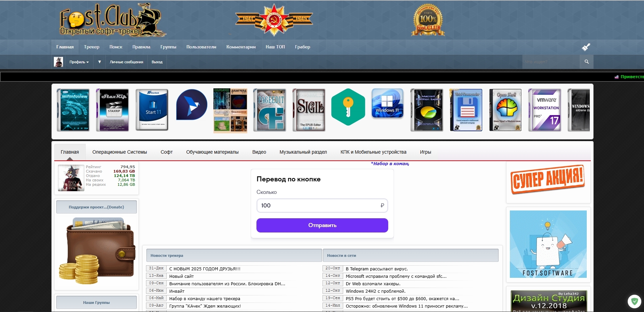Open the Start11 software cover

[x=152, y=110]
